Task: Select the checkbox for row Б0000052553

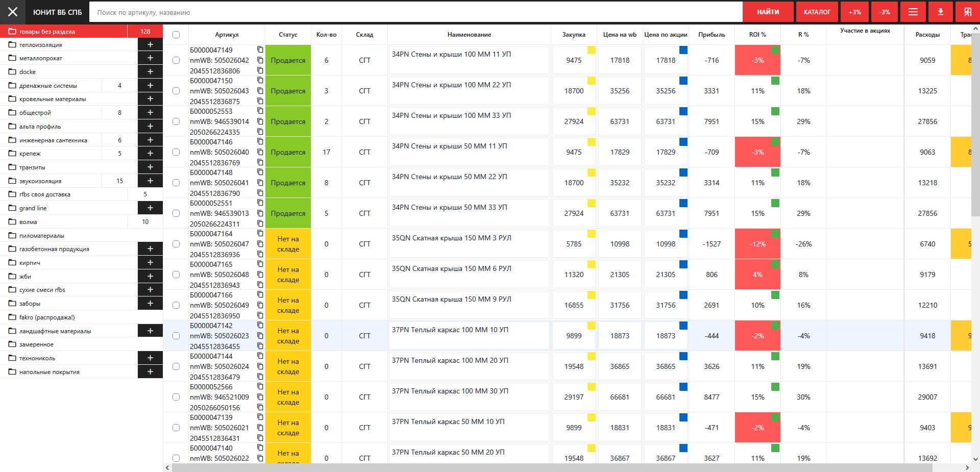Action: pos(176,121)
